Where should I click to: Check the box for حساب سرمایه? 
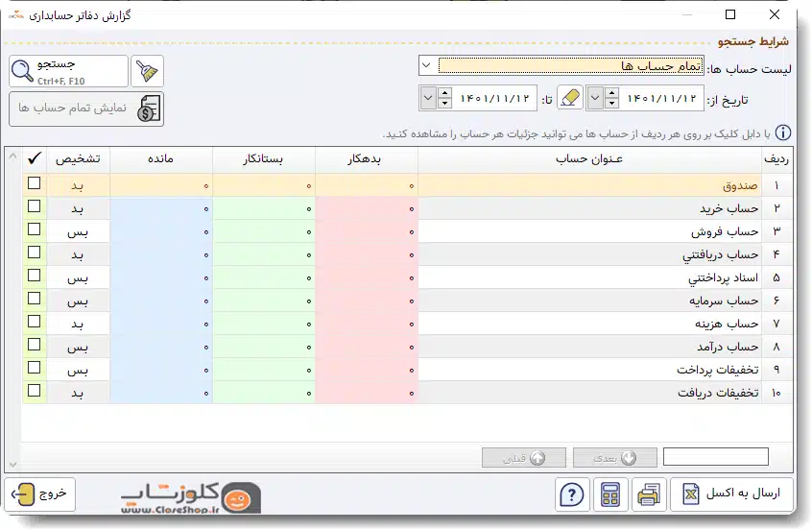tap(35, 299)
